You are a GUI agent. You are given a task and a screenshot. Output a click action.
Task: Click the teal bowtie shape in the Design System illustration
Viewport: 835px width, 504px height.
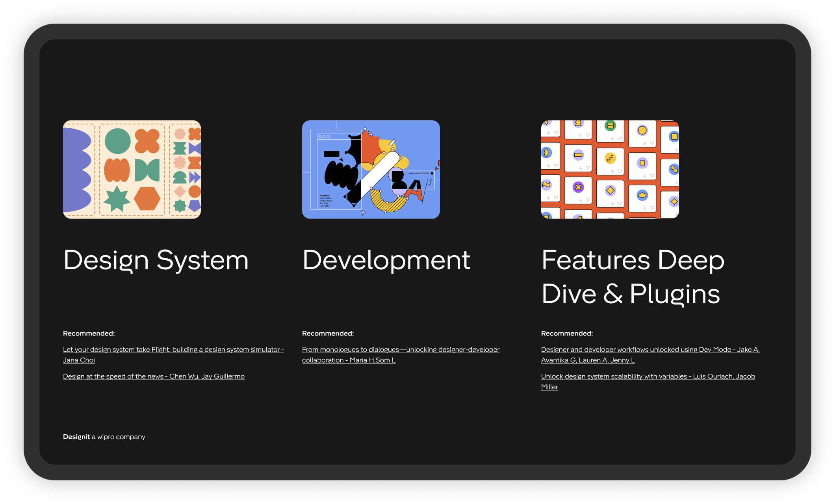148,170
